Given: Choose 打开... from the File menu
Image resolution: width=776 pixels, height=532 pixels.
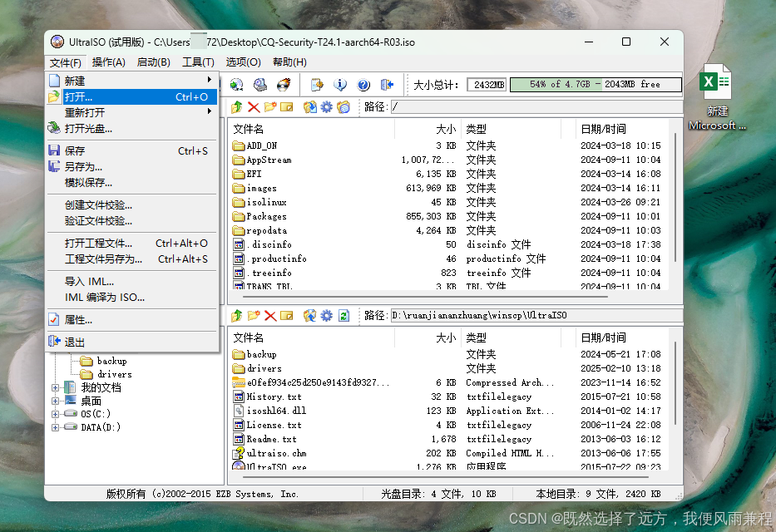Looking at the screenshot, I should click(132, 96).
